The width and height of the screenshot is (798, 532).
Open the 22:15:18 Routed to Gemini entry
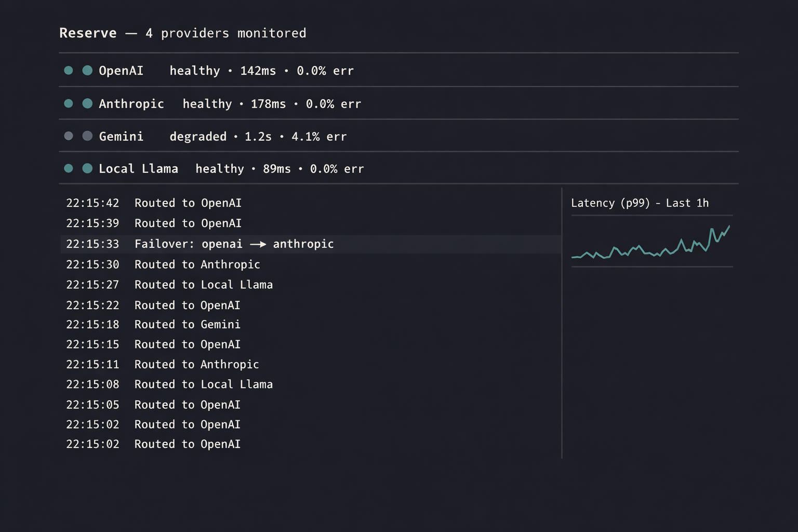(153, 325)
